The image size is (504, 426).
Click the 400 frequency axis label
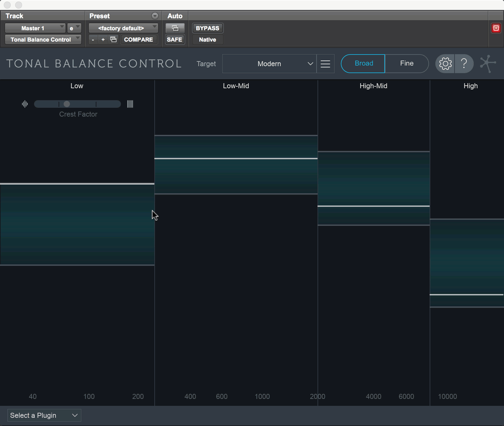[x=190, y=396]
